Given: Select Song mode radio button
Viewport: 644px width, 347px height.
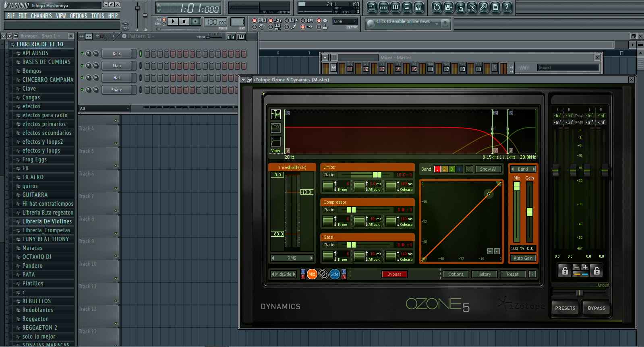Looking at the screenshot, I should [164, 24].
